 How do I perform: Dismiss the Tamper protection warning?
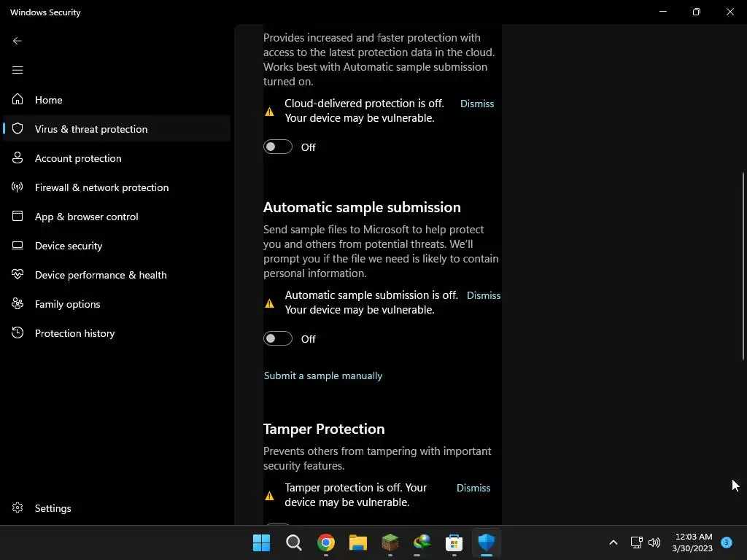(473, 488)
